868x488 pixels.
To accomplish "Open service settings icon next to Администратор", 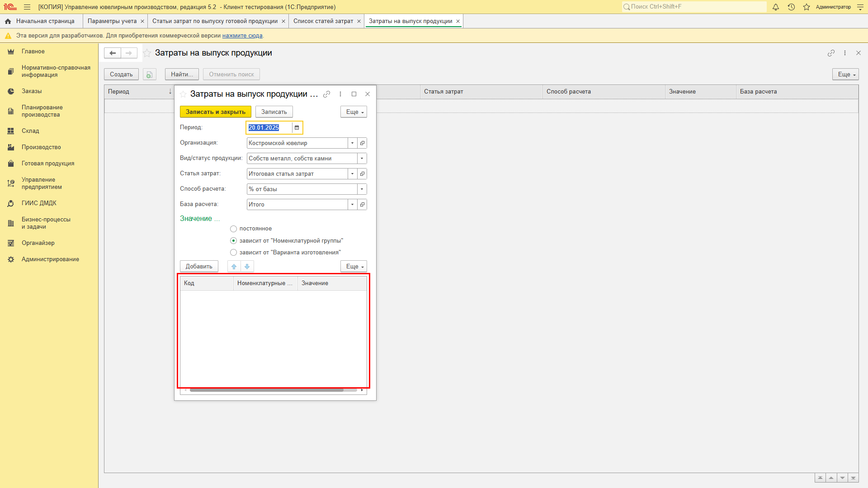I will [860, 7].
